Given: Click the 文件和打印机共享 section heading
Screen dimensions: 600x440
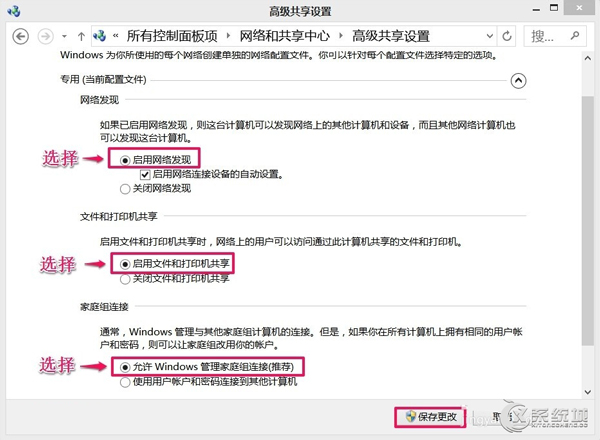Looking at the screenshot, I should (119, 217).
